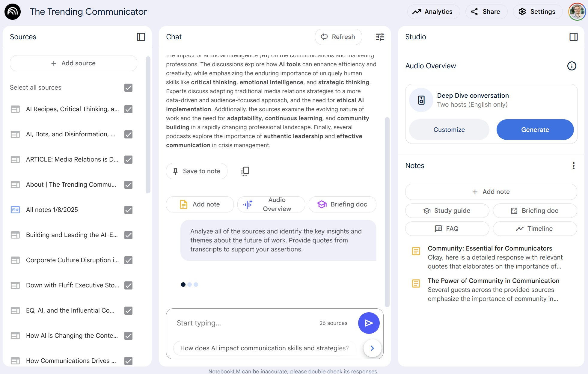Click source icon for ARTICLE: Media Relations
This screenshot has height=374, width=588.
point(15,159)
